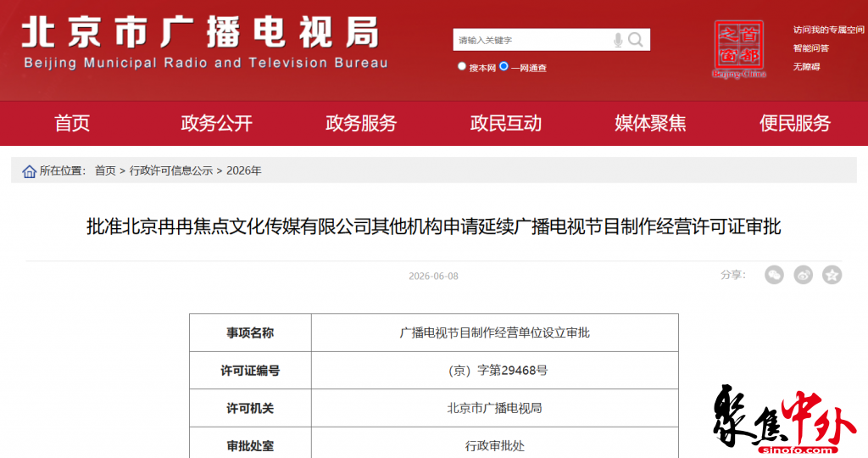
Task: Focus the keyword search input field
Action: click(532, 40)
